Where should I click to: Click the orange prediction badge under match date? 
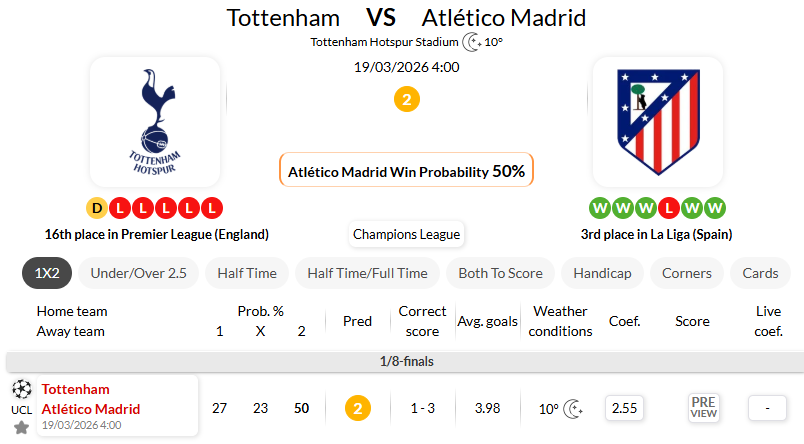coord(406,99)
